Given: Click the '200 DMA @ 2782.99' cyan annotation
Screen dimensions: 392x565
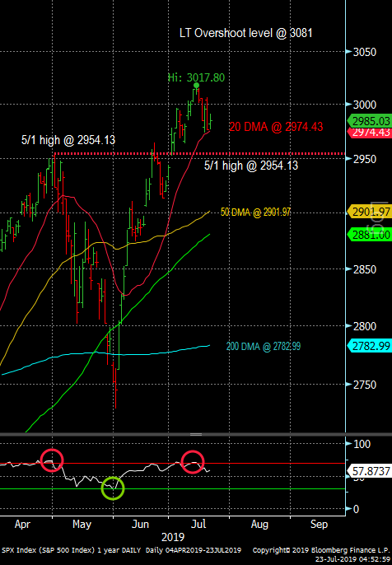Looking at the screenshot, I should [x=264, y=347].
